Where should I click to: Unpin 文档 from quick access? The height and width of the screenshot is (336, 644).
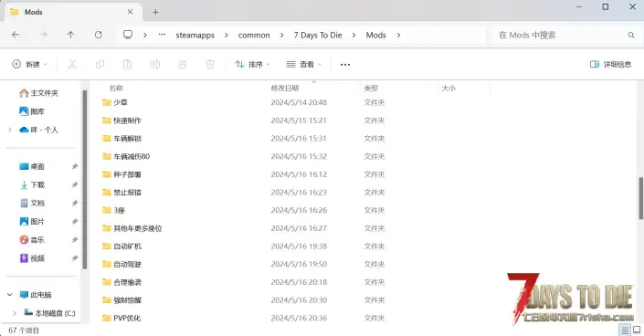pyautogui.click(x=75, y=203)
